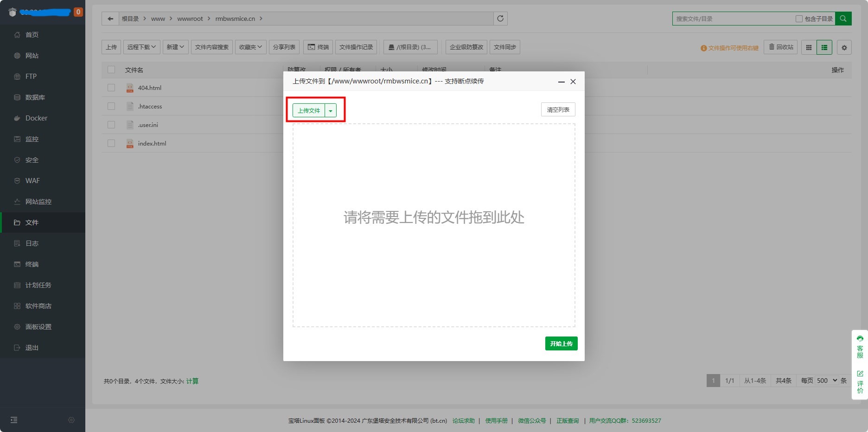This screenshot has height=432, width=868.
Task: Click 清空列表 button
Action: tap(558, 110)
